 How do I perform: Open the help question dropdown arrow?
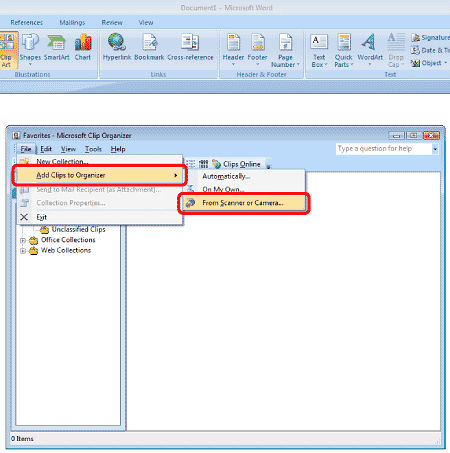click(435, 149)
